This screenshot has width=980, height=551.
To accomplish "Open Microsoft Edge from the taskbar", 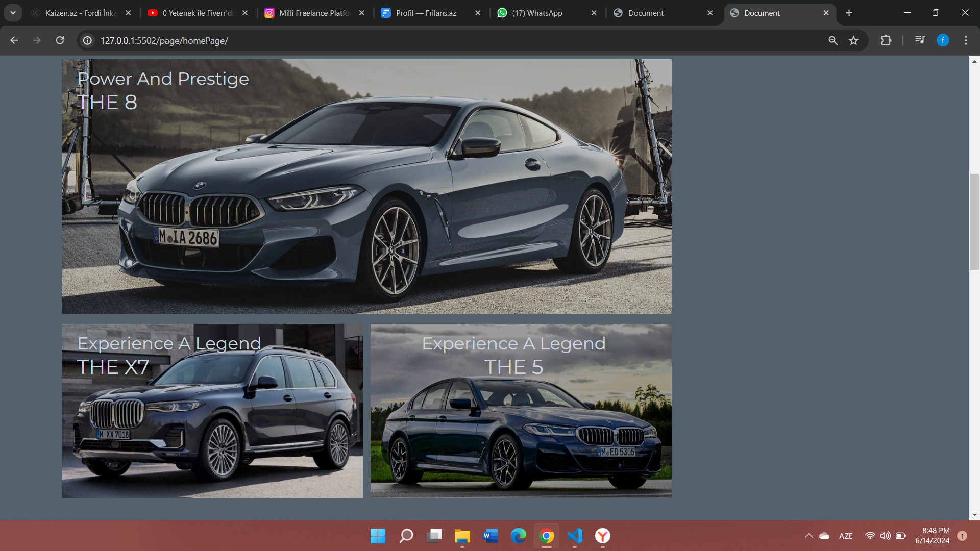I will (x=519, y=536).
